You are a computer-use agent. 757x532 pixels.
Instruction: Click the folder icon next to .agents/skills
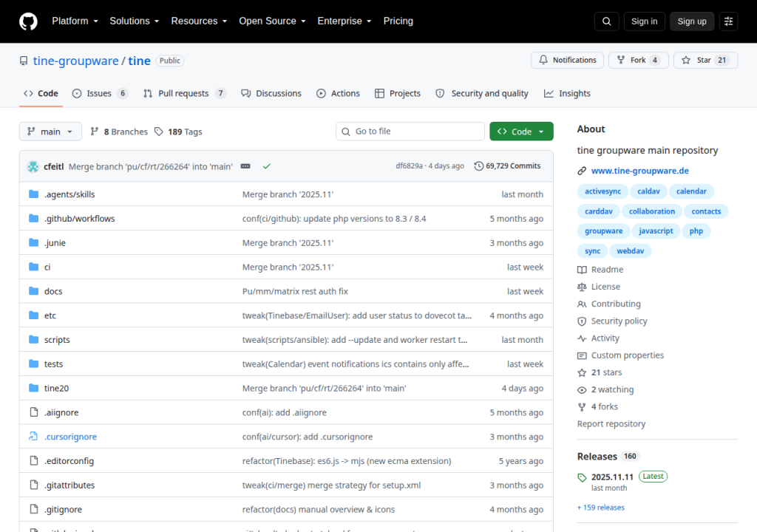tap(33, 194)
